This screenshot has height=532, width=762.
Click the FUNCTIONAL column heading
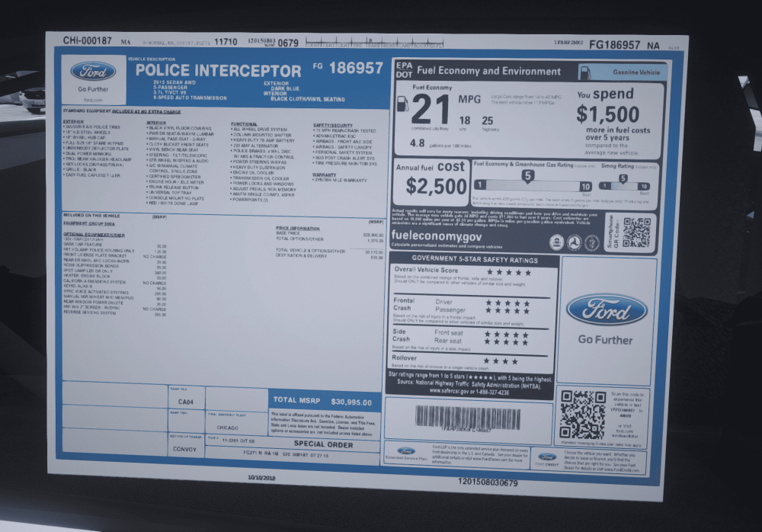tap(244, 124)
